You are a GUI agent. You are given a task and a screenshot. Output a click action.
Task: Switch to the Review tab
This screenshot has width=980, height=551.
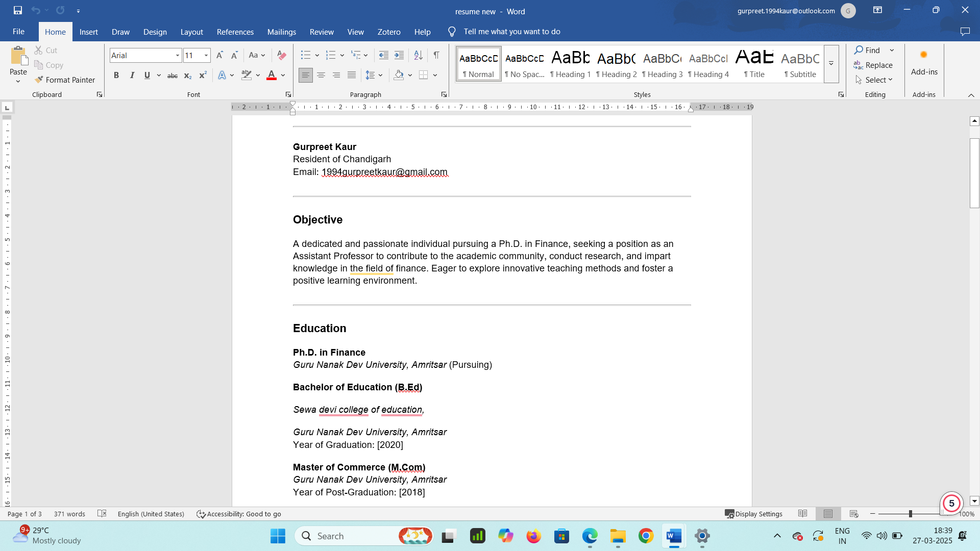click(322, 32)
